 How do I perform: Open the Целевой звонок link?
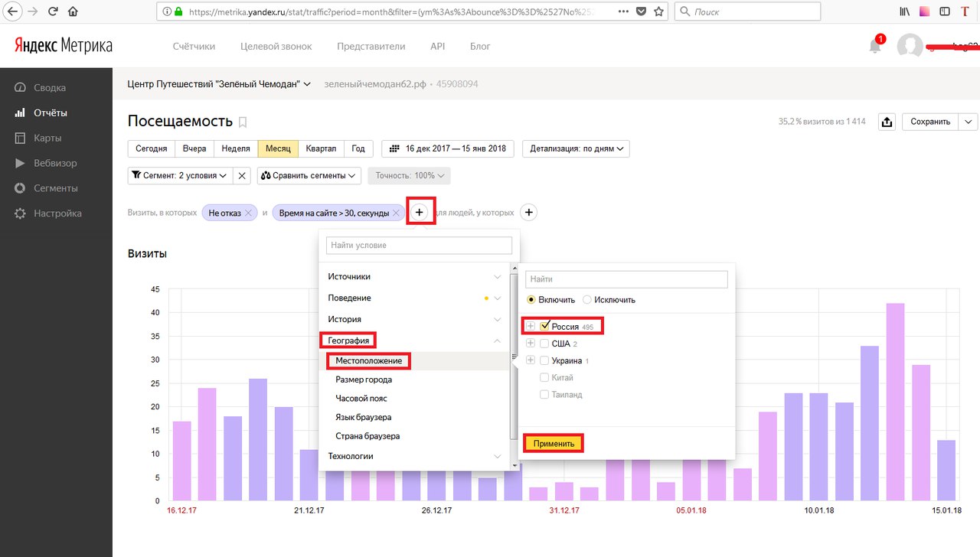(276, 46)
